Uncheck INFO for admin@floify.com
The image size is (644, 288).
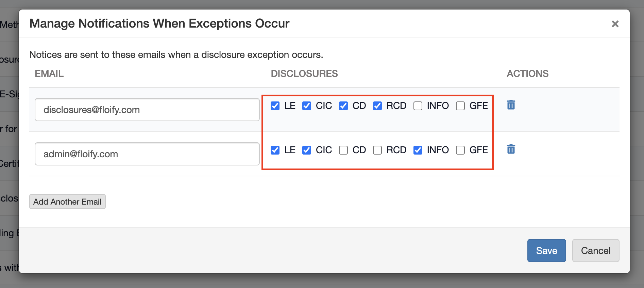click(x=418, y=150)
